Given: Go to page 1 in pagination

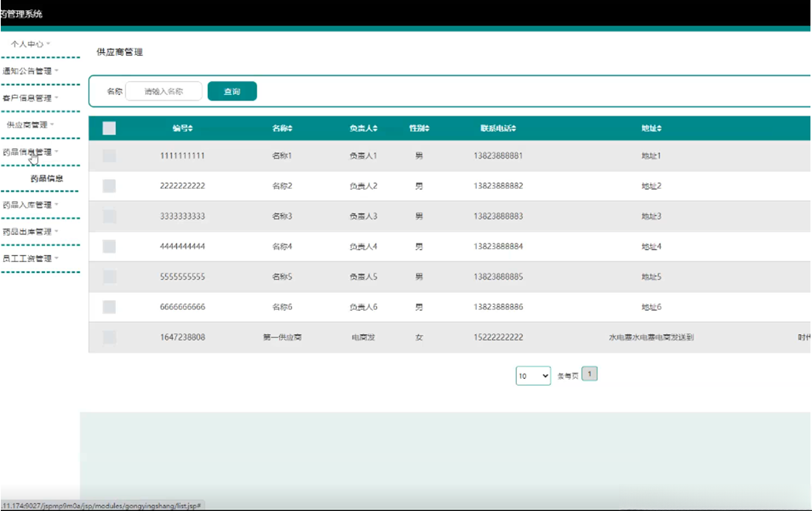Looking at the screenshot, I should [x=589, y=373].
